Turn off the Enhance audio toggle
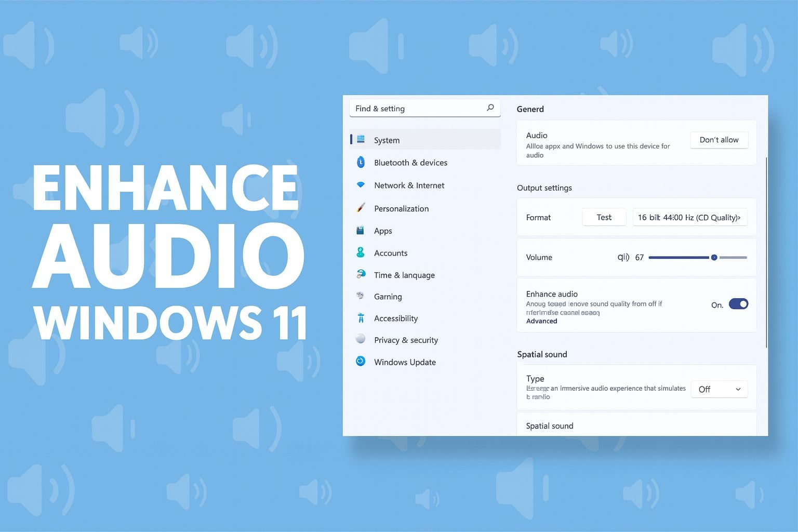798x532 pixels. [x=739, y=304]
